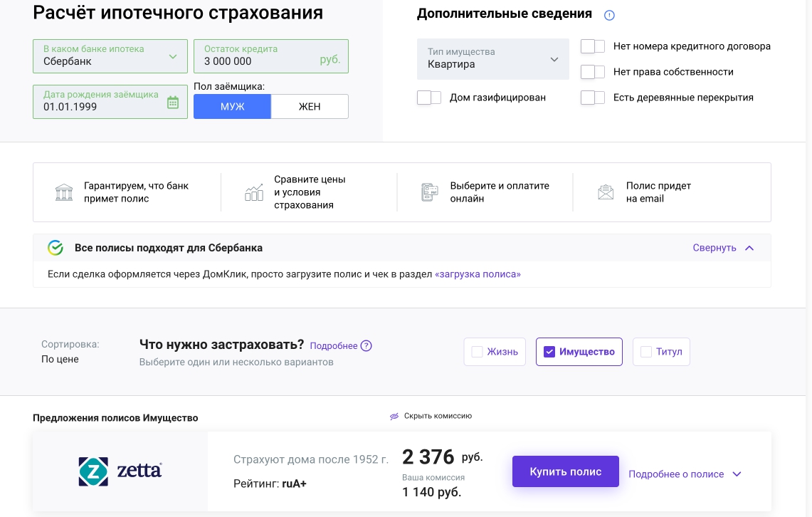Click Купить полис for the Zetta offer
Viewport: 812px width, 517px height.
[x=566, y=471]
